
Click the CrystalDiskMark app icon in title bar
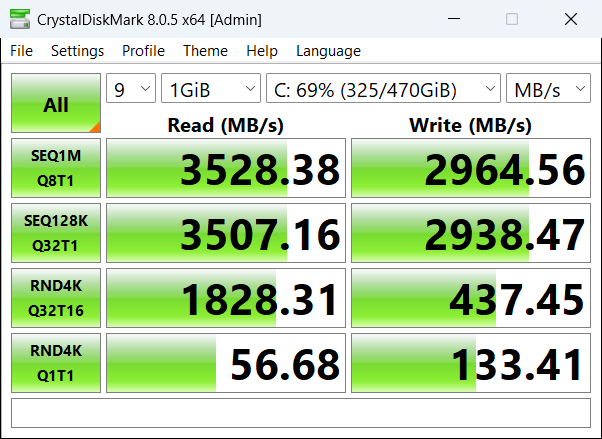[20, 19]
